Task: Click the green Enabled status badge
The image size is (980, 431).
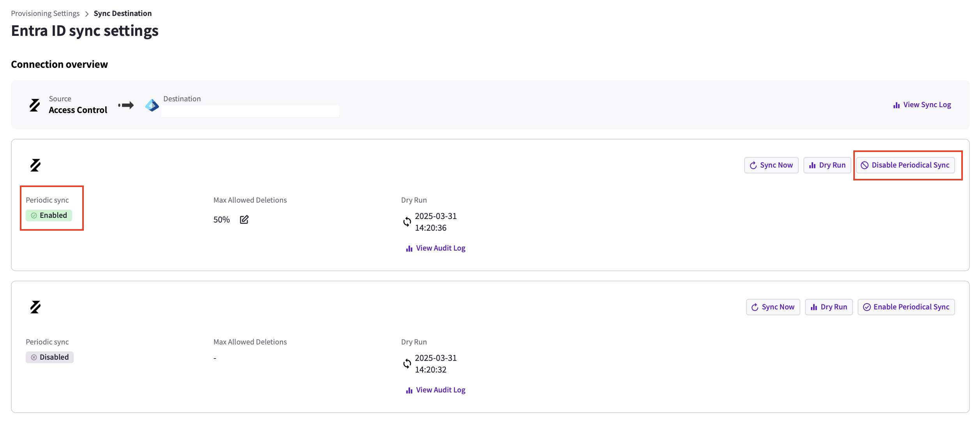Action: (x=49, y=215)
